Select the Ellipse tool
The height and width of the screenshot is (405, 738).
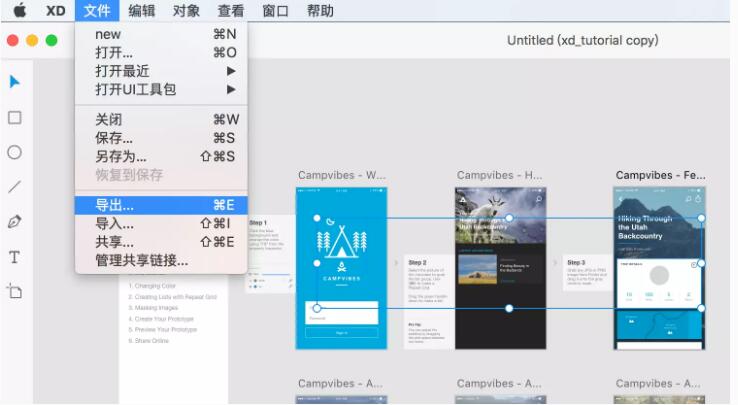pos(15,152)
